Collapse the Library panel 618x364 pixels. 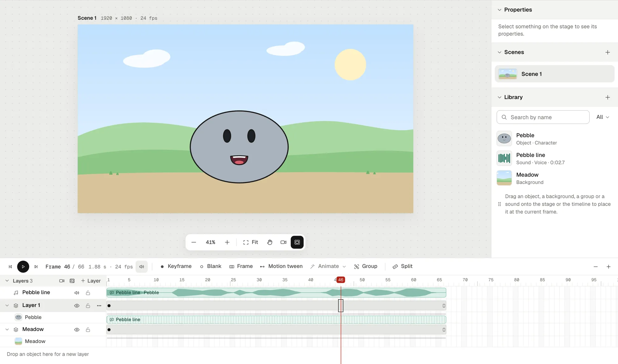pos(499,97)
